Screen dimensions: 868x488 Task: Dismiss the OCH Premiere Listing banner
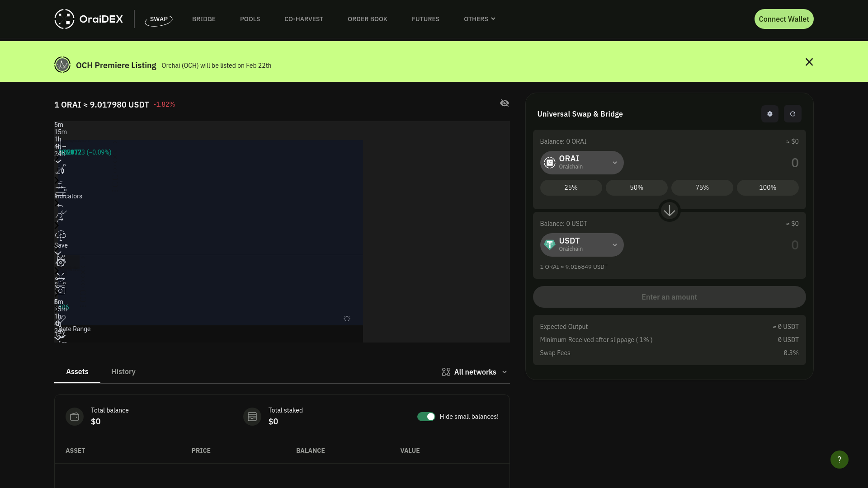click(809, 62)
